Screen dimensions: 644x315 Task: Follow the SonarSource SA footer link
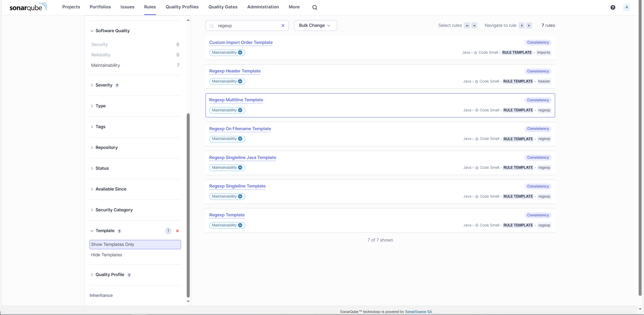coord(418,312)
